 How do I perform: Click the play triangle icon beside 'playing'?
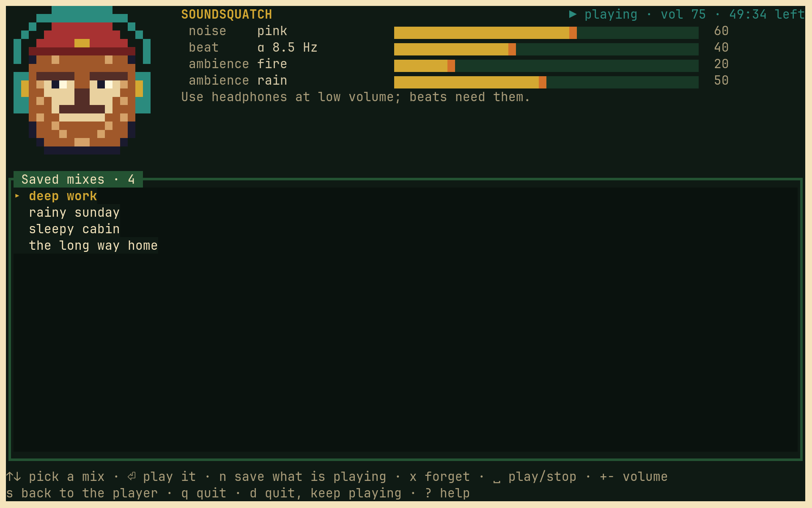pos(573,14)
